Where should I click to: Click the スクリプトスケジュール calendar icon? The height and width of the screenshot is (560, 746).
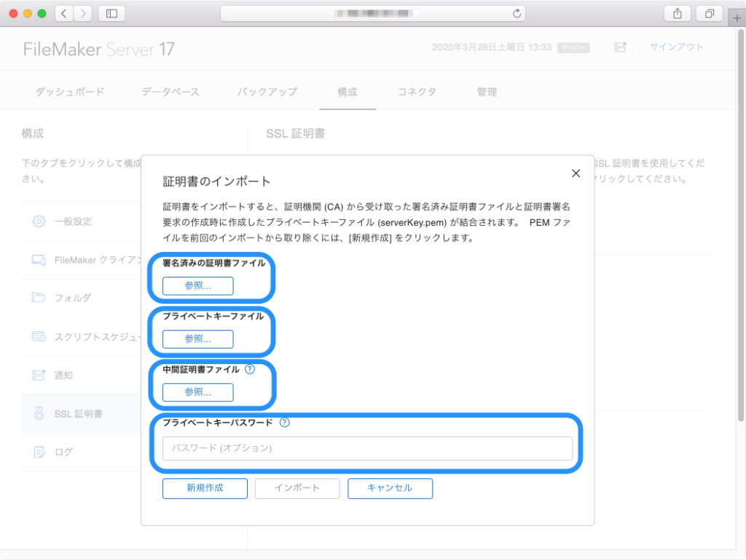click(39, 336)
